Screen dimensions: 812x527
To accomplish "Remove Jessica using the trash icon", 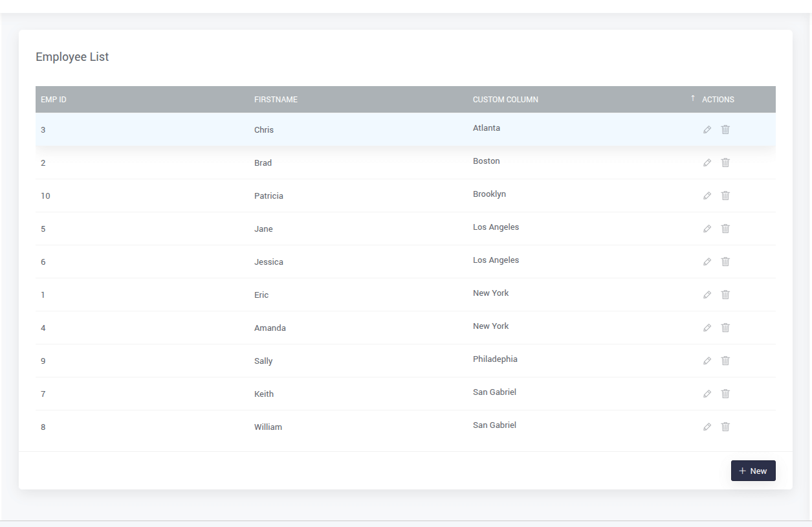I will tap(725, 262).
